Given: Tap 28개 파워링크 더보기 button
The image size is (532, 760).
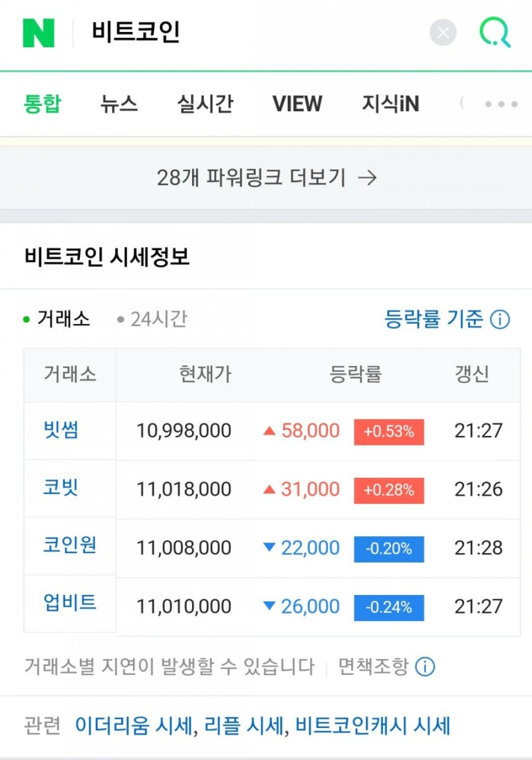Looking at the screenshot, I should (266, 178).
